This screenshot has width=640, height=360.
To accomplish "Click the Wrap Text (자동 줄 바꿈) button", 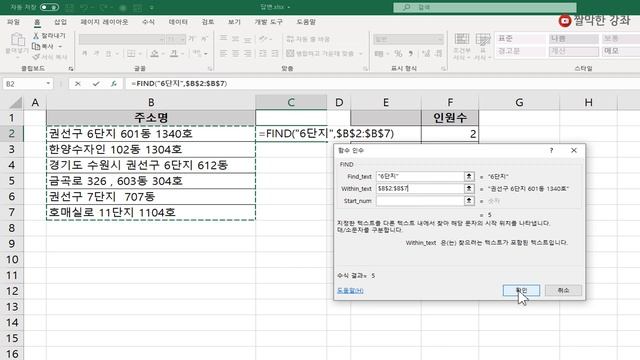I will point(308,39).
